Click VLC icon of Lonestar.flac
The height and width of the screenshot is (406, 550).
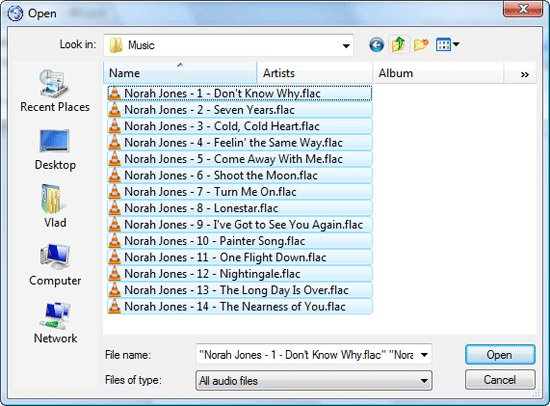(x=114, y=208)
